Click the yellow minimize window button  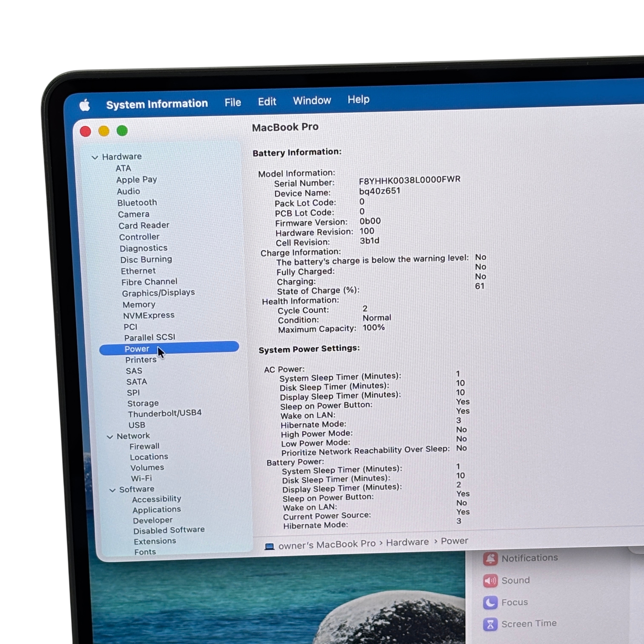point(104,131)
